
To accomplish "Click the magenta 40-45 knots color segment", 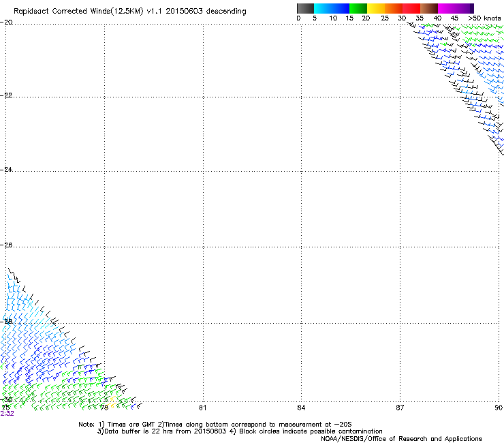I will 447,8.
